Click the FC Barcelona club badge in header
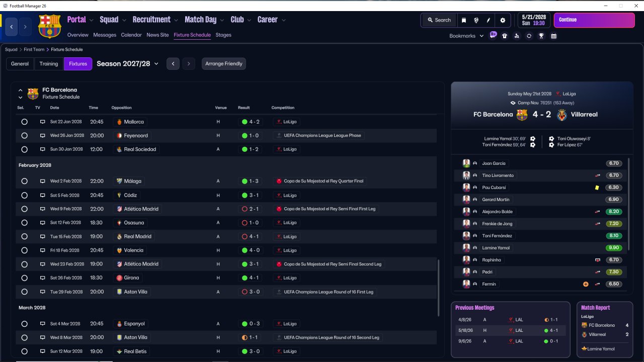Screen dimensions: 644x362 point(49,26)
